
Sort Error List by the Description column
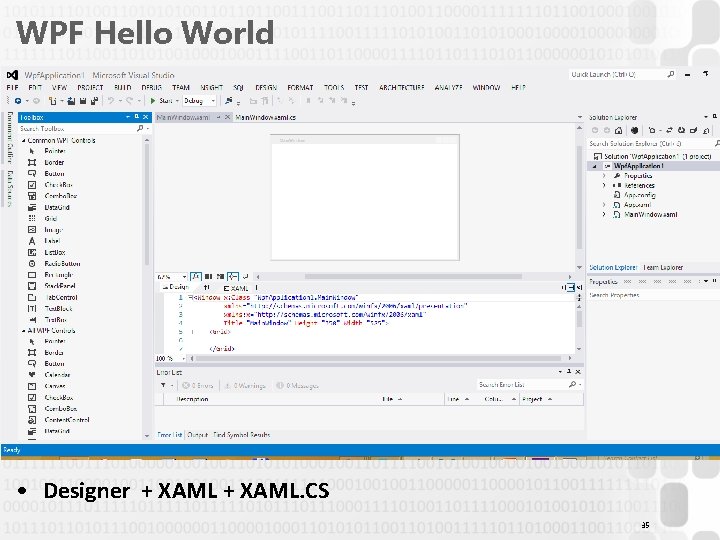(192, 399)
